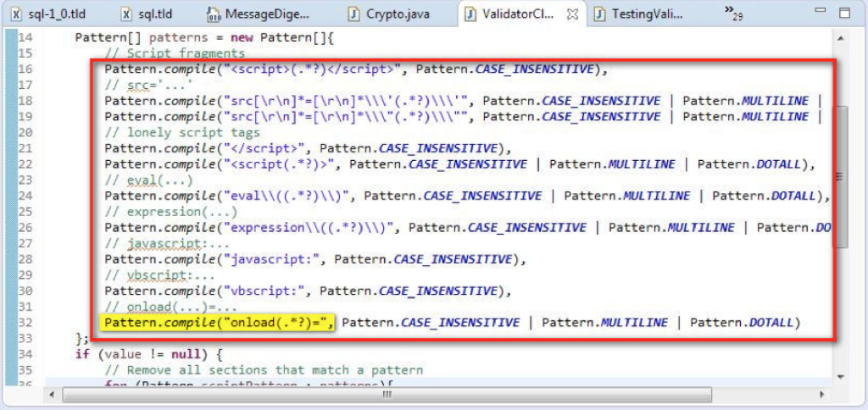Screen dimensions: 868x410
Task: Click the horizontal scrollbar left arrow
Action: [x=53, y=395]
